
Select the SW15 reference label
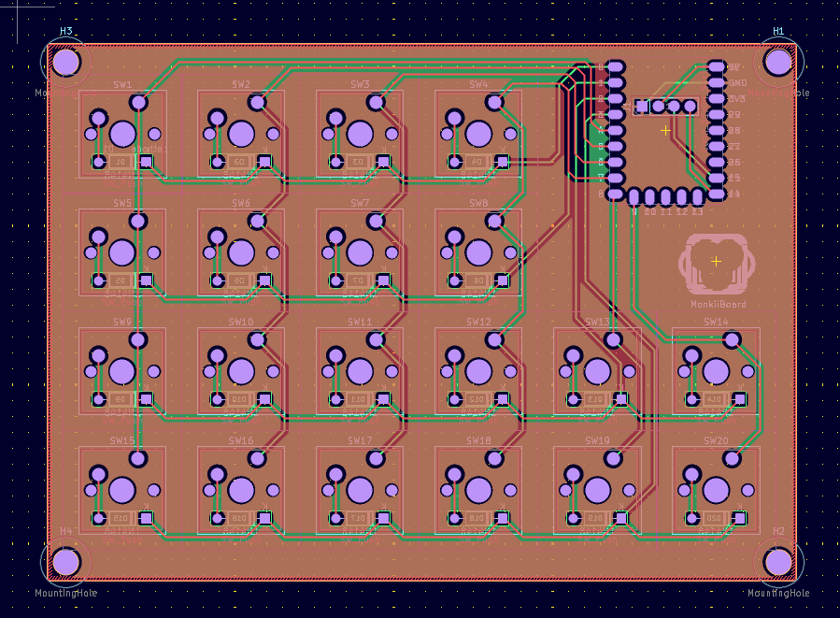122,440
